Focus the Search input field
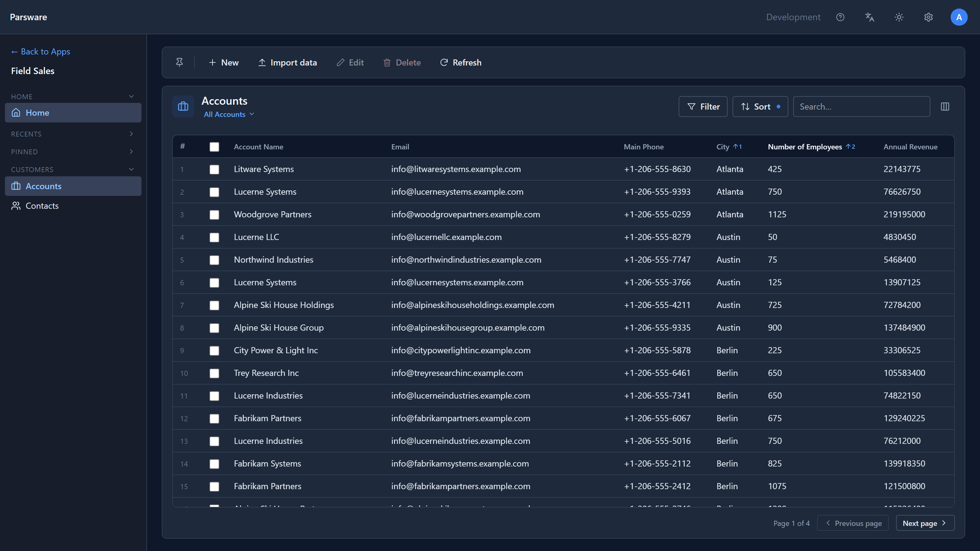 [x=861, y=107]
